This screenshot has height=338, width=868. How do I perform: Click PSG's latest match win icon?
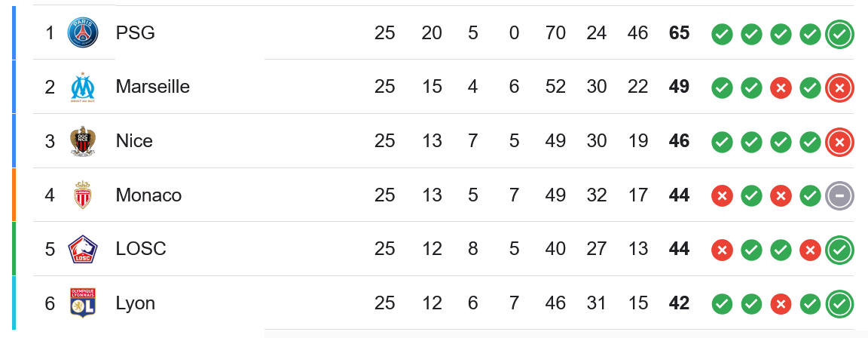tap(839, 35)
